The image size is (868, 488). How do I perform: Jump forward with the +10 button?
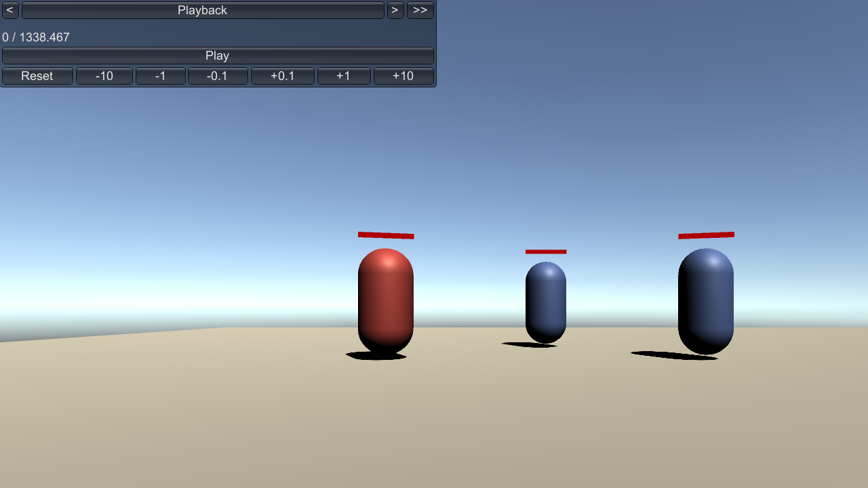403,76
